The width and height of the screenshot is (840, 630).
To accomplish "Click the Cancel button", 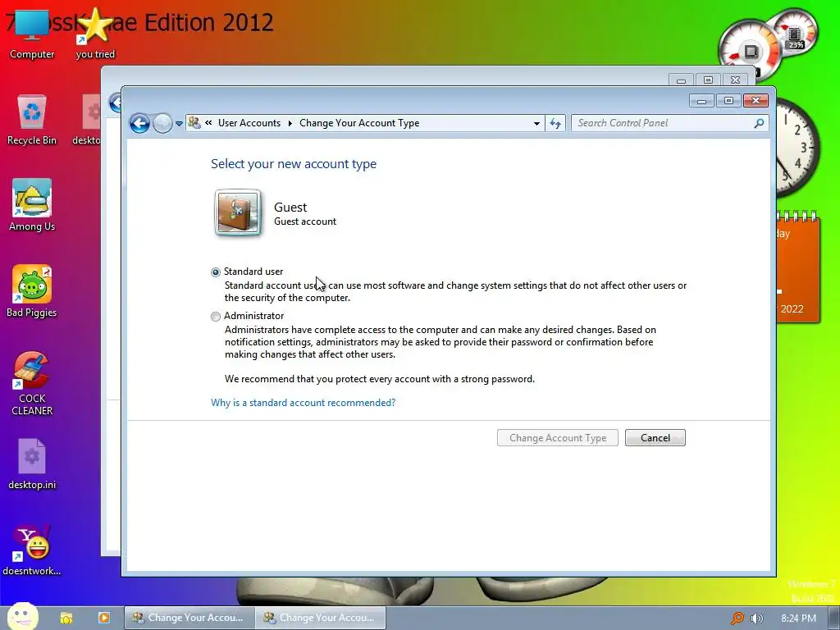I will pos(655,438).
